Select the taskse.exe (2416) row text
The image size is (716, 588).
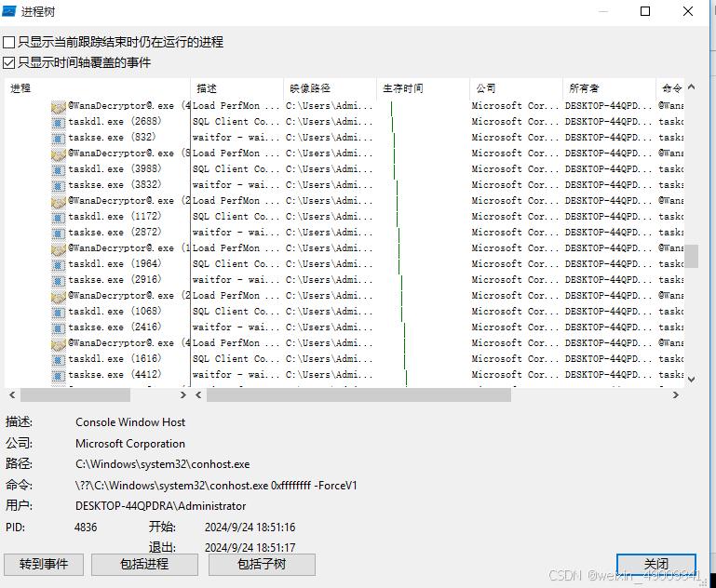coord(115,327)
